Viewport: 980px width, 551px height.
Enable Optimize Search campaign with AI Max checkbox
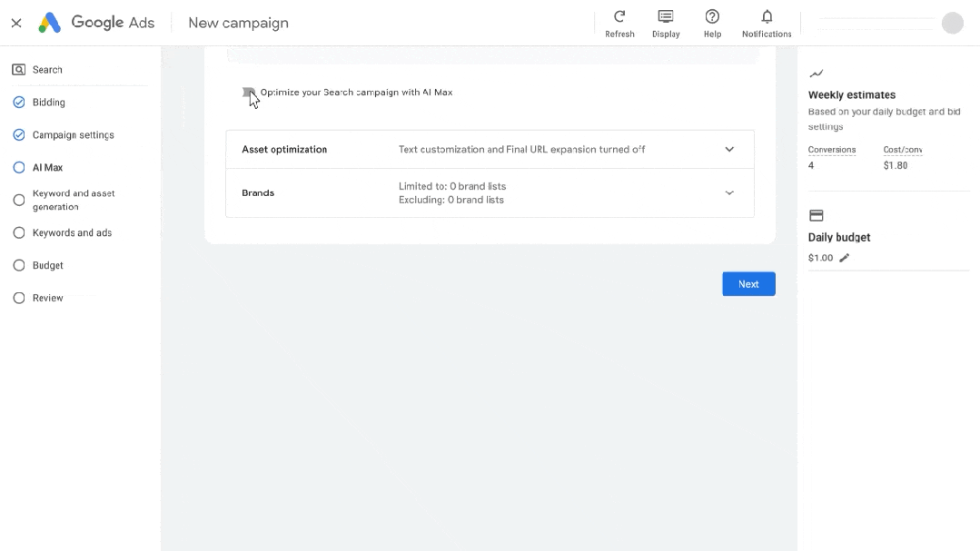click(x=248, y=93)
